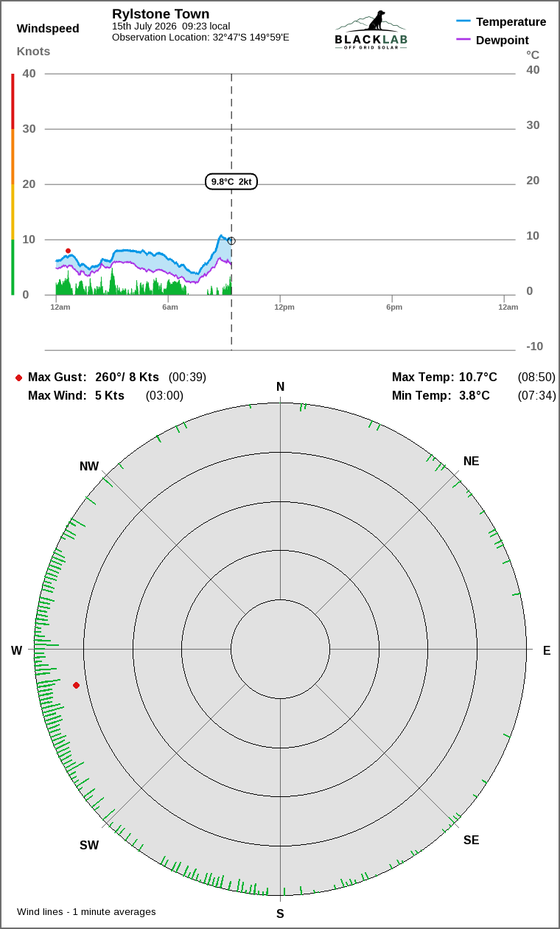
Task: Click the °C unit label
Action: pos(533,55)
